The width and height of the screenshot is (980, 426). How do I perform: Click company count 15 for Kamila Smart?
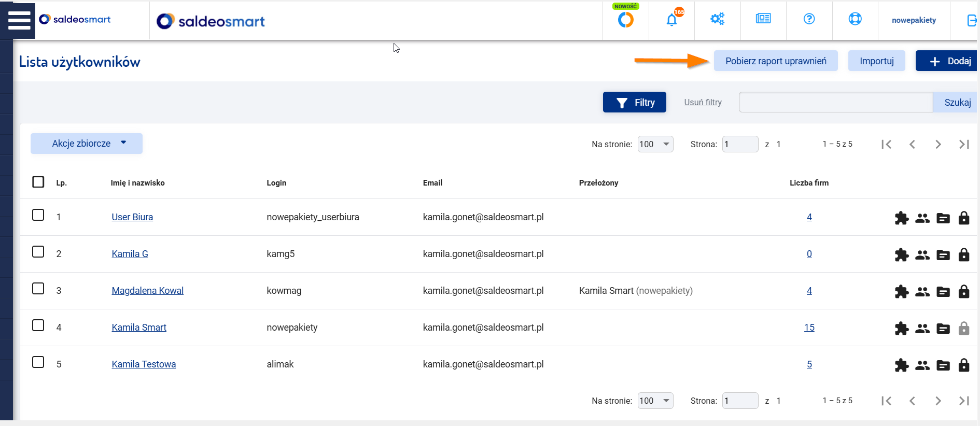tap(809, 328)
